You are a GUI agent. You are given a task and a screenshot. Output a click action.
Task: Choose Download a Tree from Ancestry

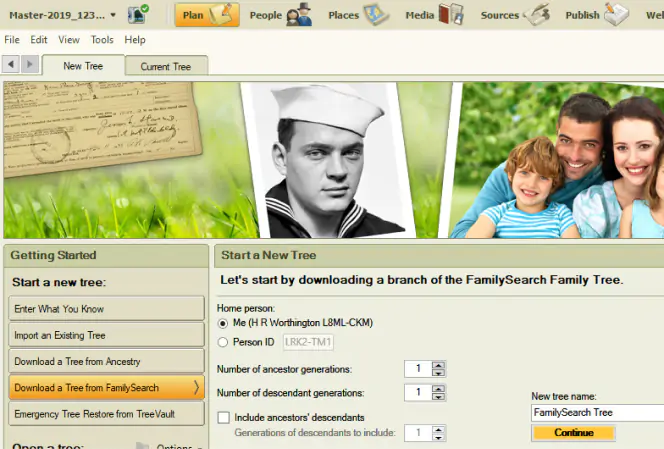click(106, 361)
